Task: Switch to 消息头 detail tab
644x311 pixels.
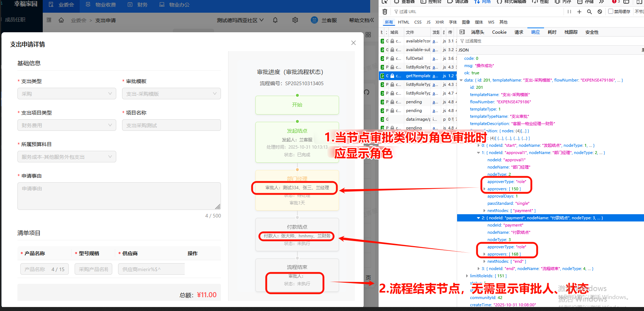Action: pyautogui.click(x=477, y=32)
